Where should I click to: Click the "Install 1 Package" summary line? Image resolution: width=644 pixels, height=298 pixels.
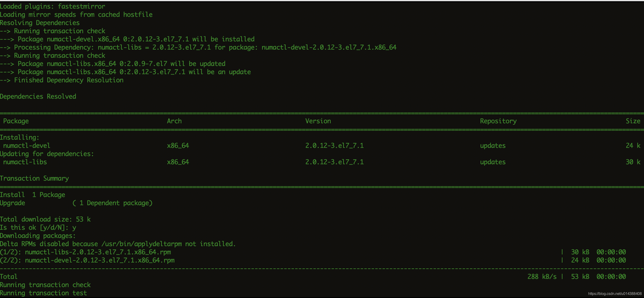(33, 195)
